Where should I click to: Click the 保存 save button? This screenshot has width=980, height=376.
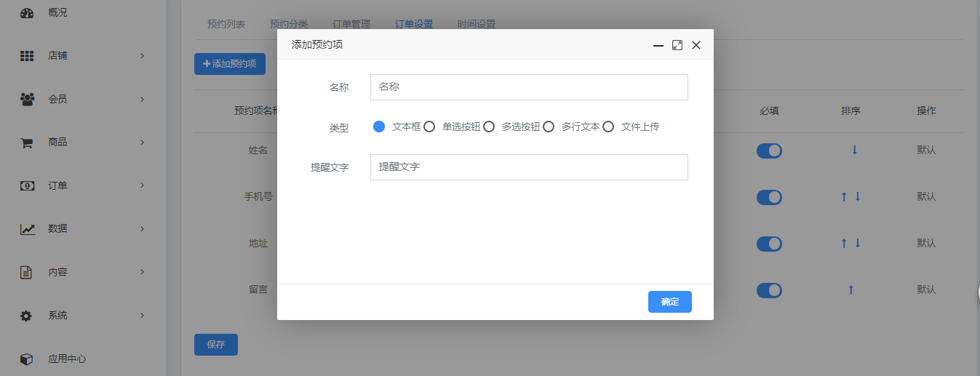[216, 345]
